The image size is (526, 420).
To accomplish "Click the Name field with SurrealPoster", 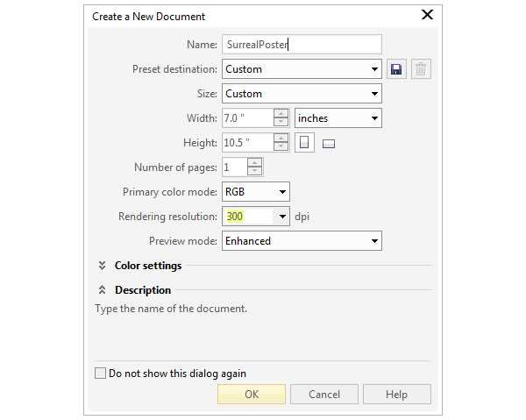I will [x=302, y=45].
